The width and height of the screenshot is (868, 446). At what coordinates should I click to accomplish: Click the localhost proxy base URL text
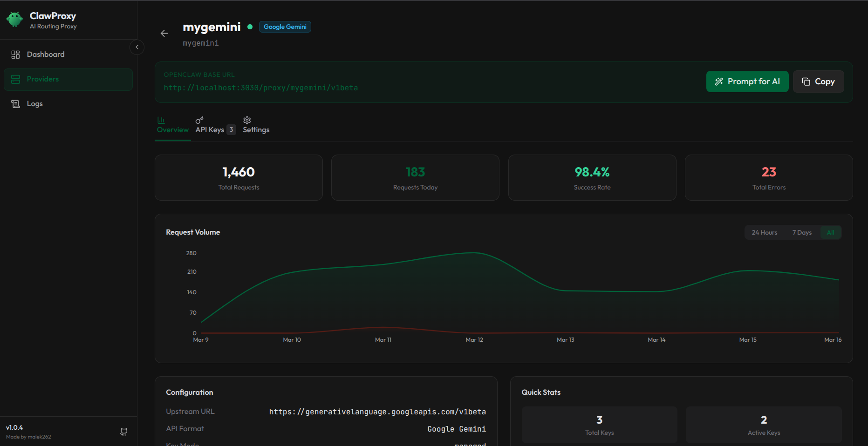tap(261, 88)
